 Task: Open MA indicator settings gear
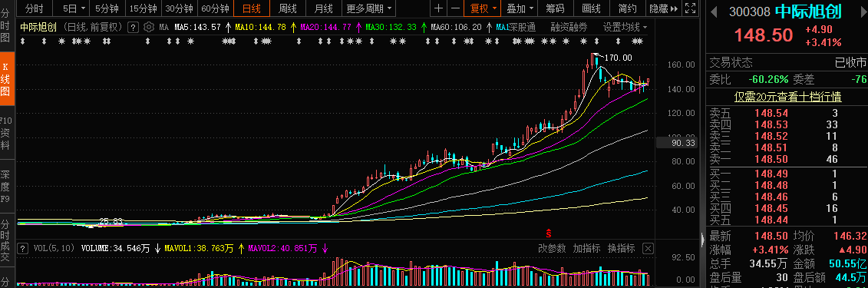(148, 27)
